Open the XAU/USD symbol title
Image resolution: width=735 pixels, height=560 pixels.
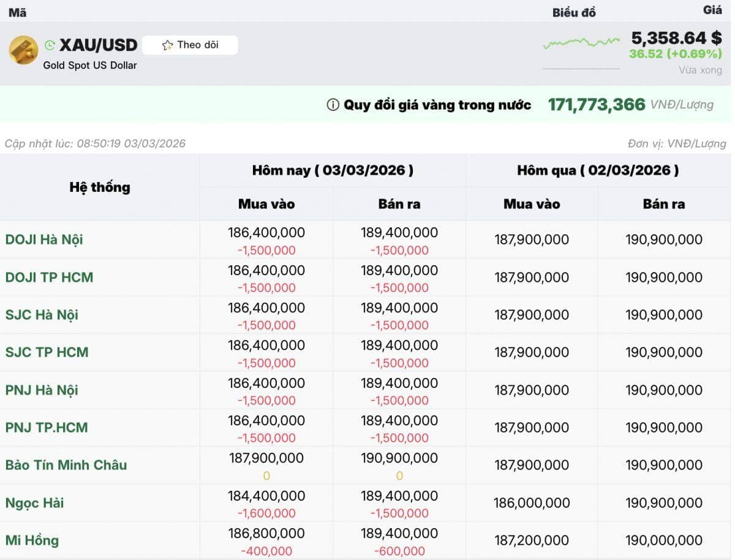98,45
